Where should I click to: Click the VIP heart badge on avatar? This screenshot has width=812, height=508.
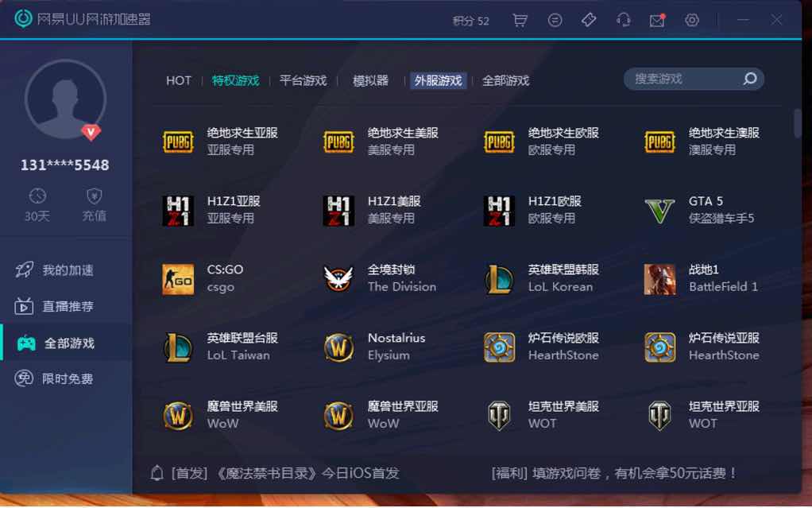coord(91,132)
